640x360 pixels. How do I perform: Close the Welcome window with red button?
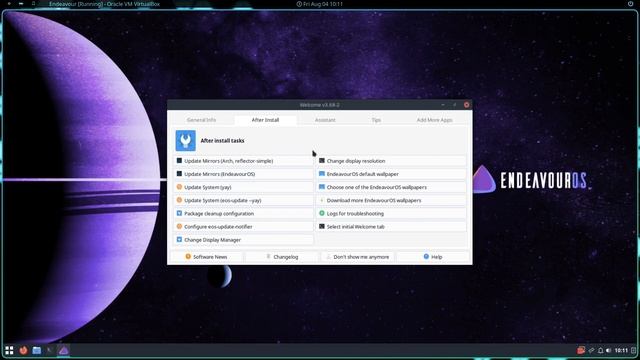(x=467, y=105)
